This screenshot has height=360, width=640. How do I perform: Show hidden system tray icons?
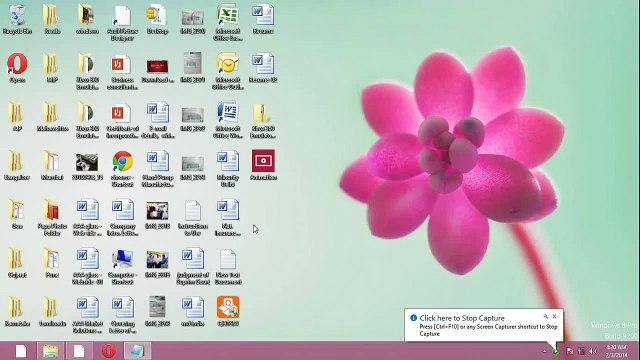coord(544,351)
